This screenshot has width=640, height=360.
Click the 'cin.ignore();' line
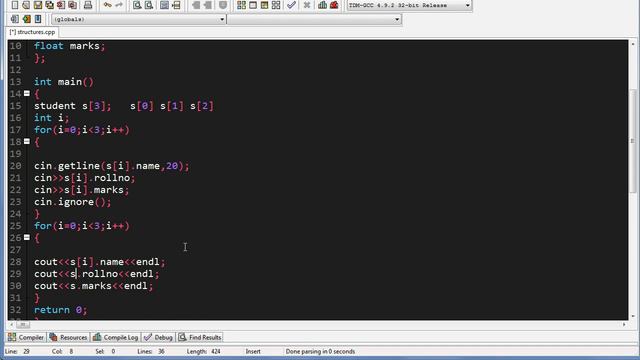coord(73,202)
